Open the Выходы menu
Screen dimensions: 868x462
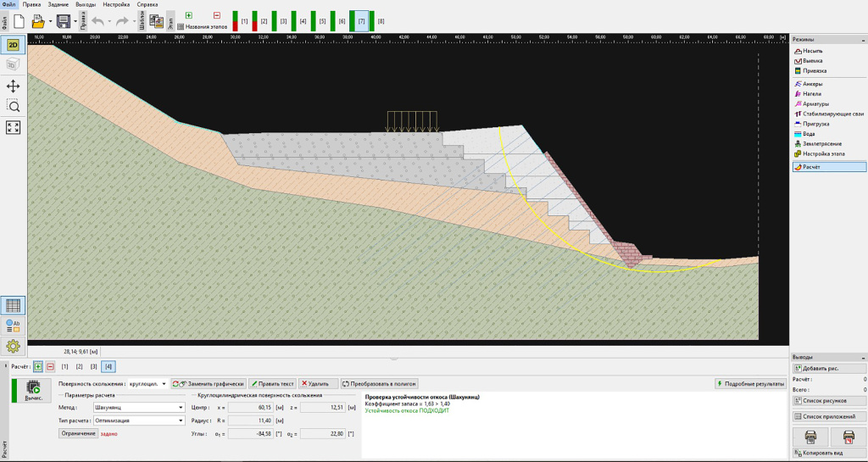coord(86,4)
